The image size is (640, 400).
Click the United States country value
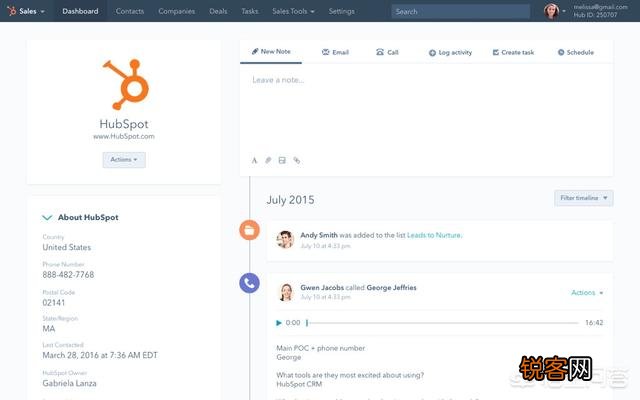click(67, 247)
